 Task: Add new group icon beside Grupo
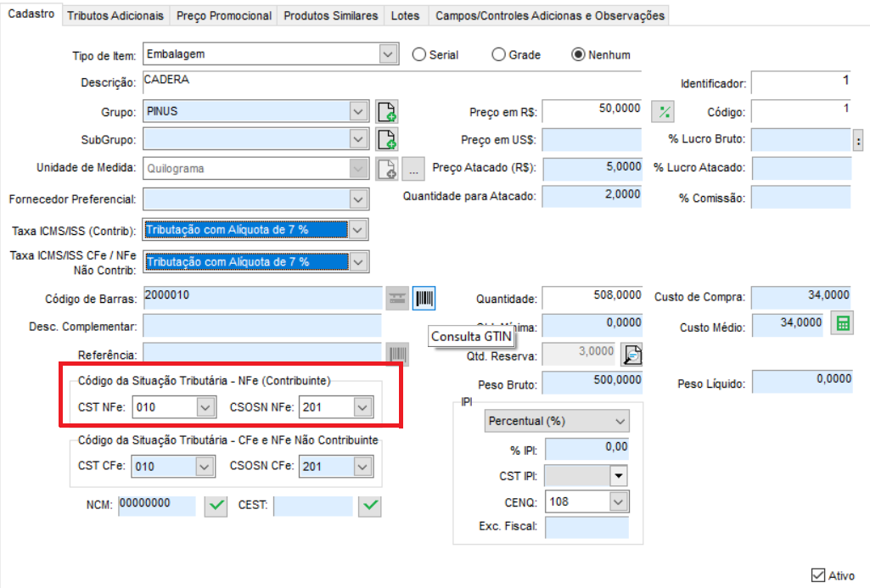coord(387,111)
